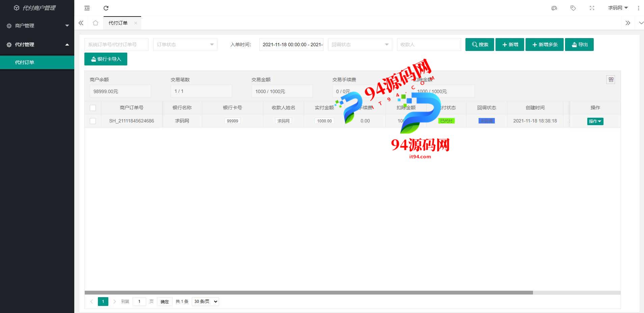Click the 银行名称 column header

pyautogui.click(x=182, y=108)
